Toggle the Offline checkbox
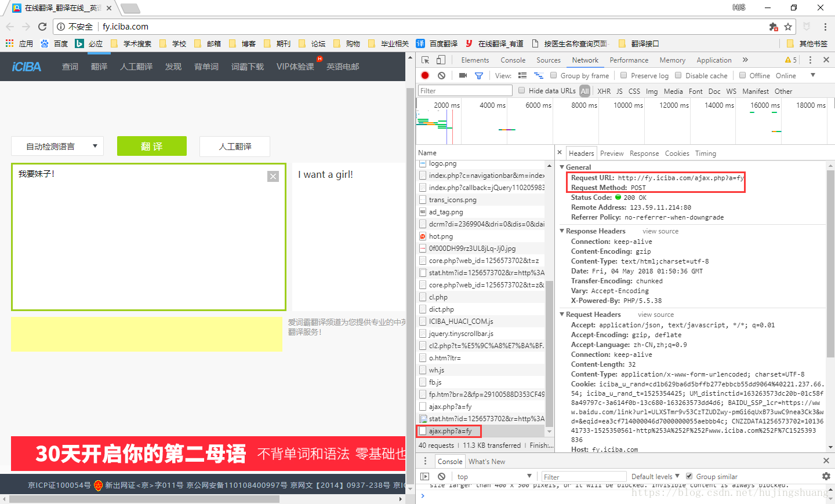This screenshot has height=504, width=835. tap(742, 75)
